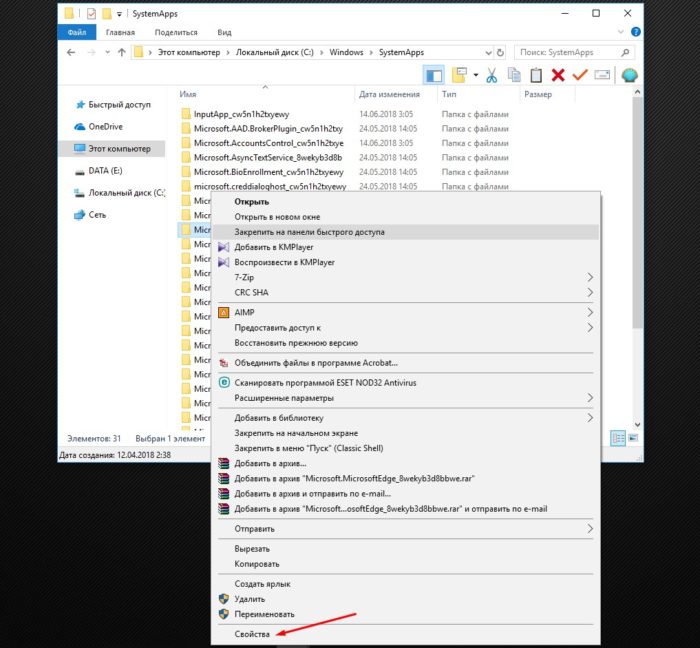This screenshot has width=700, height=648.
Task: Open the Quick access star item
Action: (113, 104)
